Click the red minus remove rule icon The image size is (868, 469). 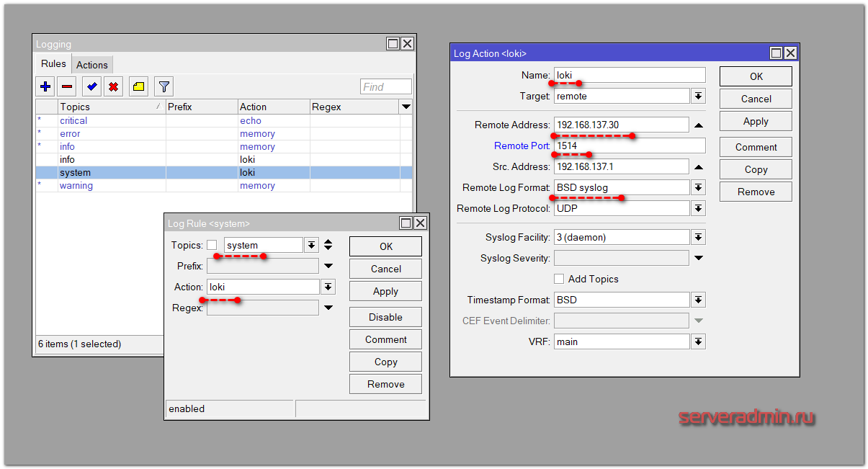67,87
